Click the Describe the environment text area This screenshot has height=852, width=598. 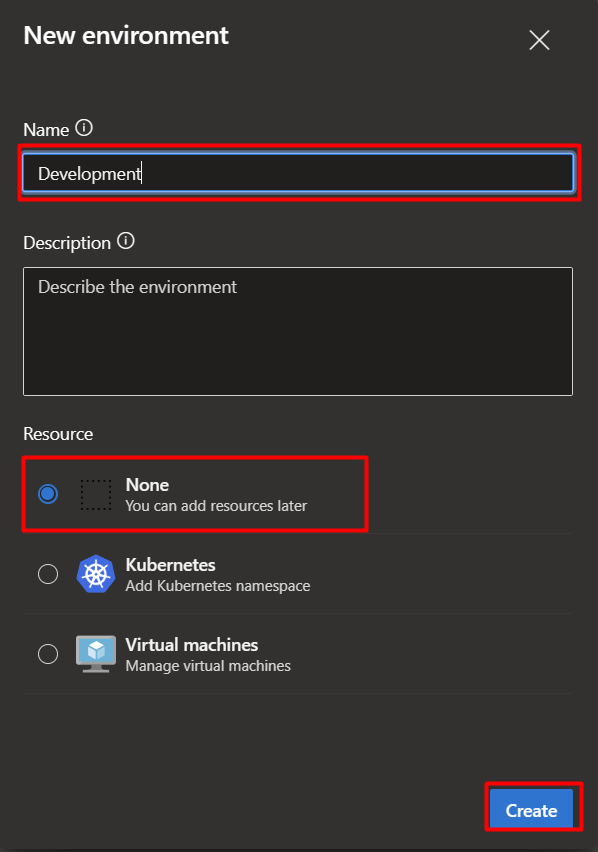(298, 331)
